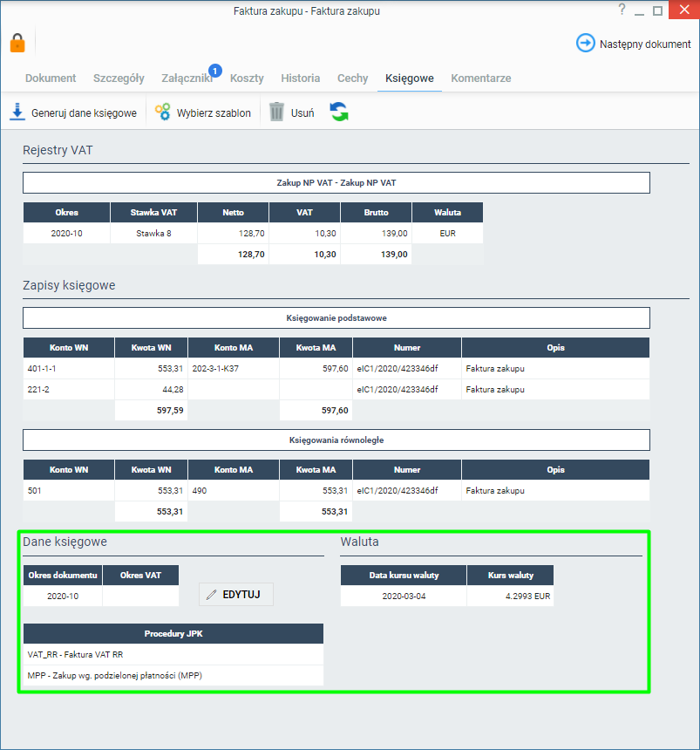This screenshot has height=750, width=700.
Task: Go to next document arrow icon
Action: (585, 43)
